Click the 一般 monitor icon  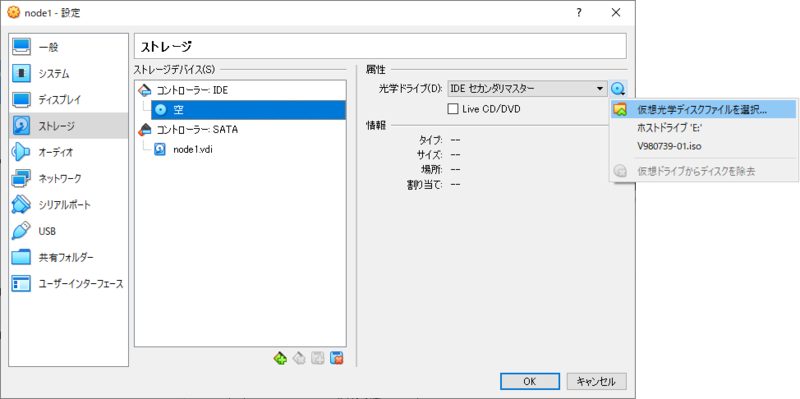tap(21, 47)
